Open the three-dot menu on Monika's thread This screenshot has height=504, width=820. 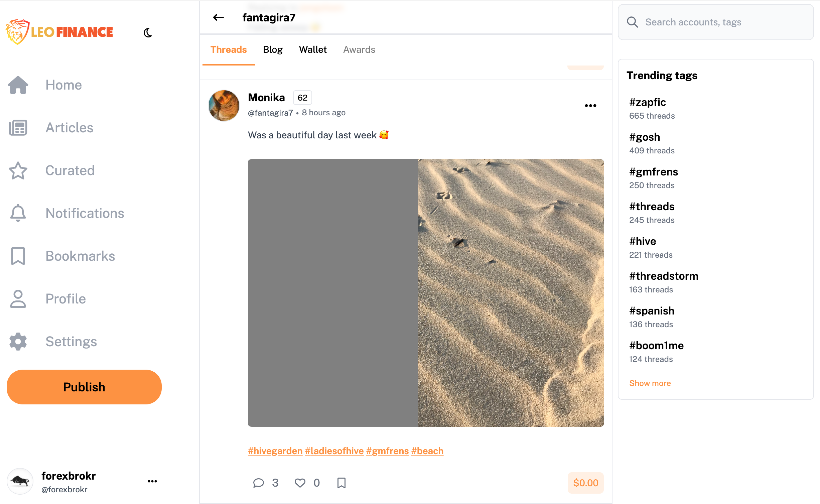point(590,106)
